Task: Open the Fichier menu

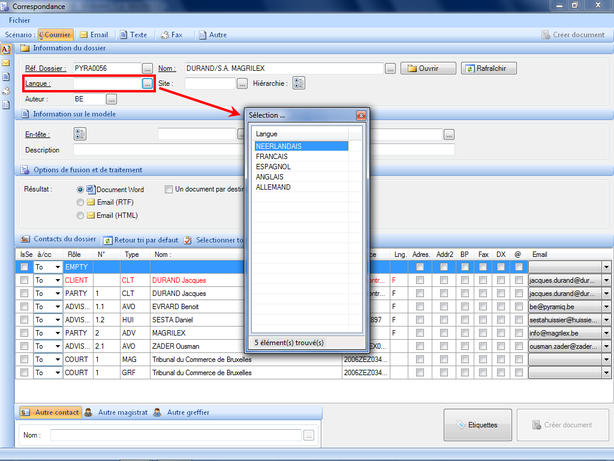Action: [x=19, y=20]
